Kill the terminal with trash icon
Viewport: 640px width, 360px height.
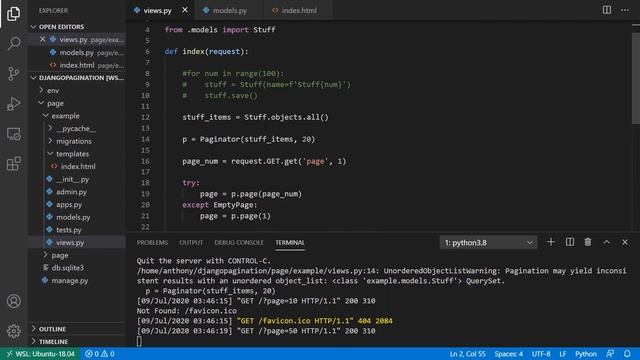[x=588, y=242]
